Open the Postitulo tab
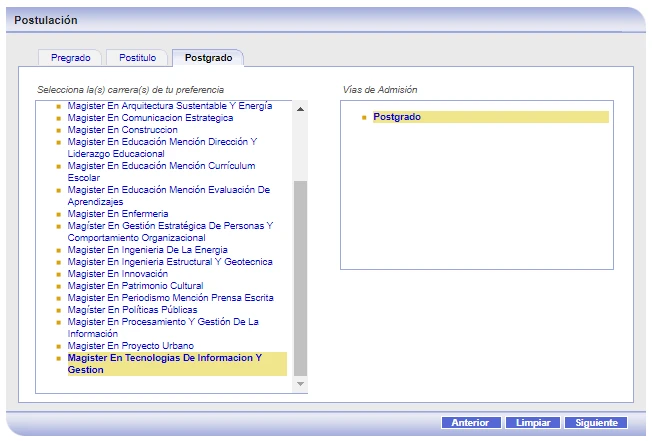This screenshot has width=652, height=441. [x=136, y=58]
